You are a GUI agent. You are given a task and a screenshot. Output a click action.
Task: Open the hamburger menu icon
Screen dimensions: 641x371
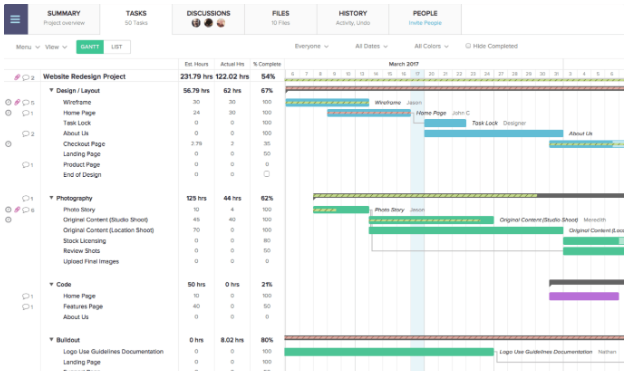[x=16, y=19]
